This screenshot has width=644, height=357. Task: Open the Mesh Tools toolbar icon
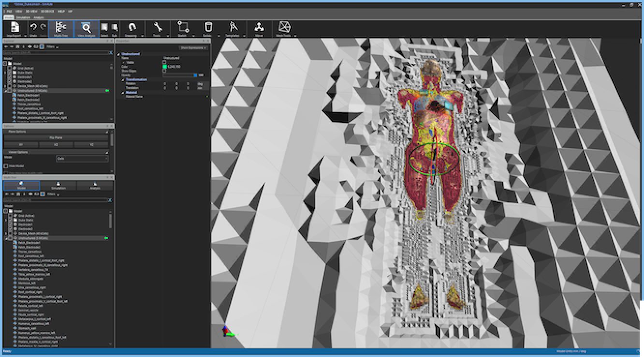(x=284, y=28)
